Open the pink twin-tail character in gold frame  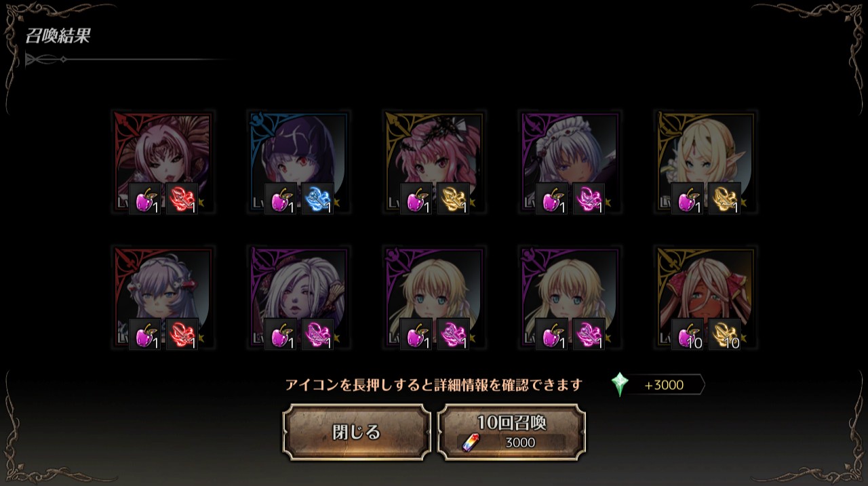(x=434, y=162)
